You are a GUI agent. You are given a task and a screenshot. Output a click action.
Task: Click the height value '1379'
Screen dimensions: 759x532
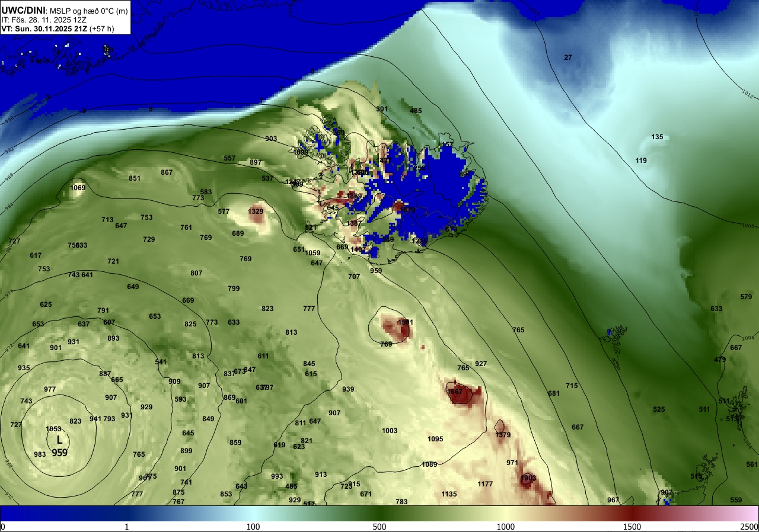pyautogui.click(x=503, y=435)
